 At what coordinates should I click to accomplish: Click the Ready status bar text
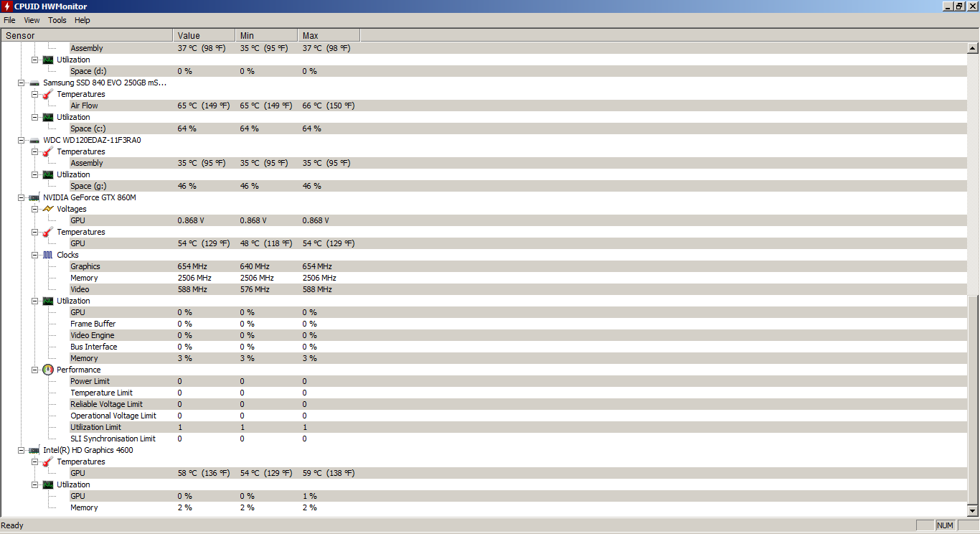point(12,525)
